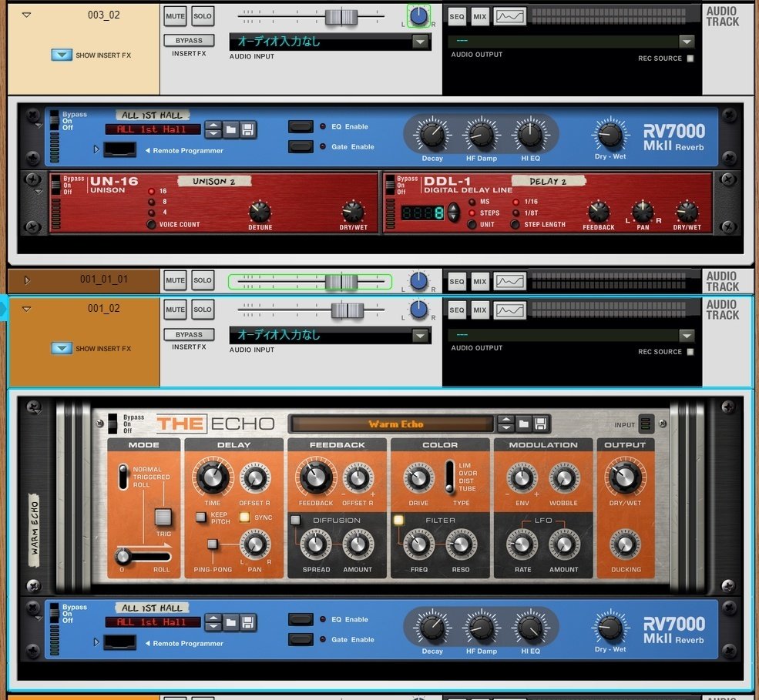Image resolution: width=759 pixels, height=700 pixels.
Task: Click the Feedback knob on the DDL-1 delay
Action: pos(599,212)
